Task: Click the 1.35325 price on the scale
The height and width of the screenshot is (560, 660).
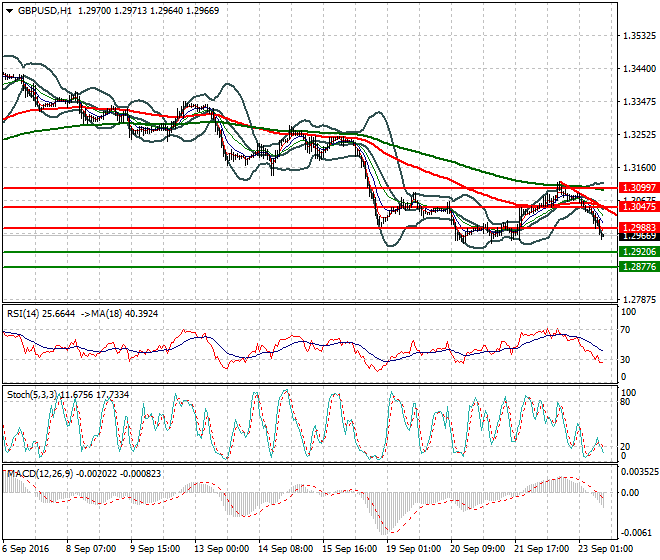Action: (638, 35)
